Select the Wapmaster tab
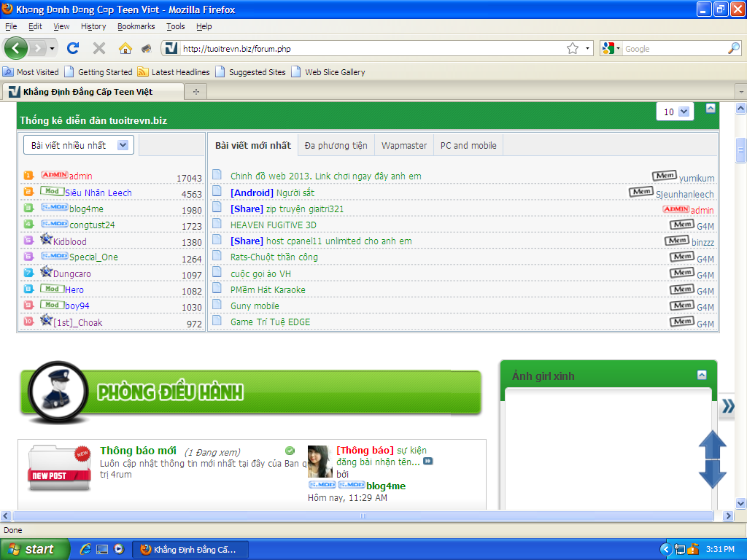This screenshot has width=747, height=560. point(403,145)
